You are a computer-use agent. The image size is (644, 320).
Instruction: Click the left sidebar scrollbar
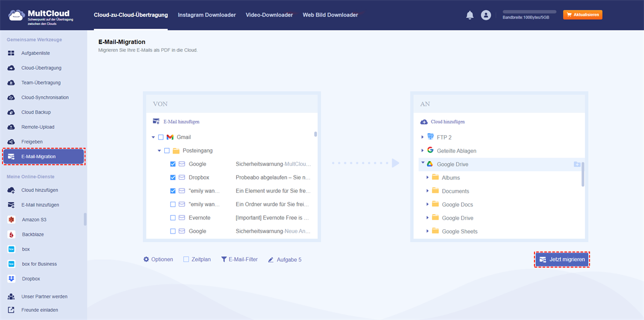tap(85, 219)
